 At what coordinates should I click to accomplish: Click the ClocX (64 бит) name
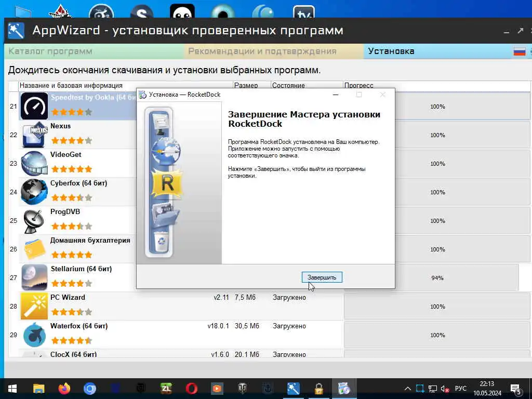click(x=74, y=354)
